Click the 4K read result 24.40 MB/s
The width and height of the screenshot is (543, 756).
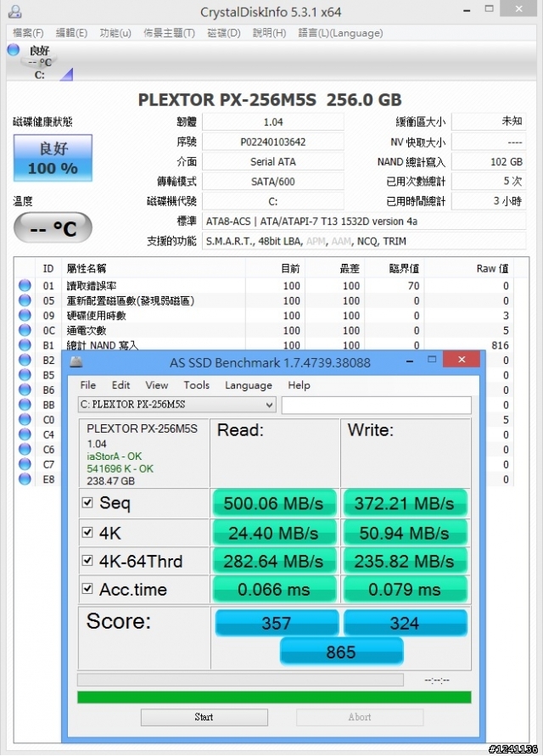click(274, 533)
